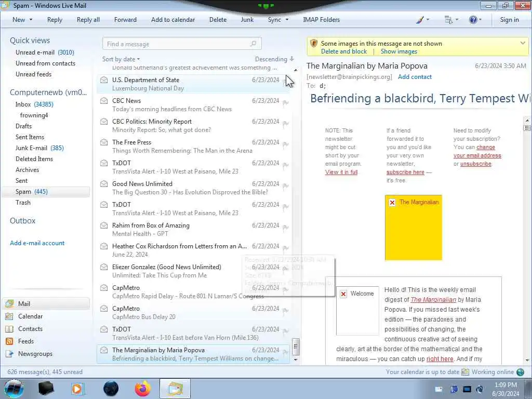Image resolution: width=532 pixels, height=399 pixels.
Task: Click the Sign in button
Action: pos(509,20)
